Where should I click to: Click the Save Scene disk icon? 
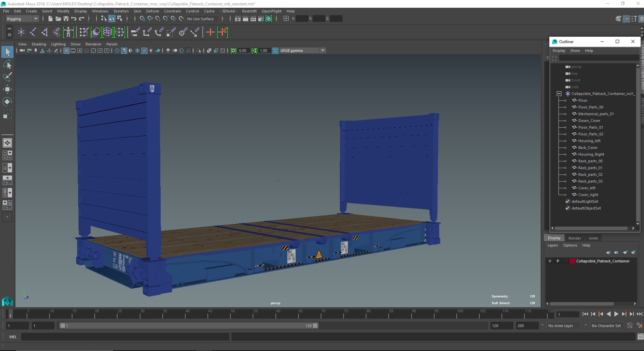tap(66, 19)
